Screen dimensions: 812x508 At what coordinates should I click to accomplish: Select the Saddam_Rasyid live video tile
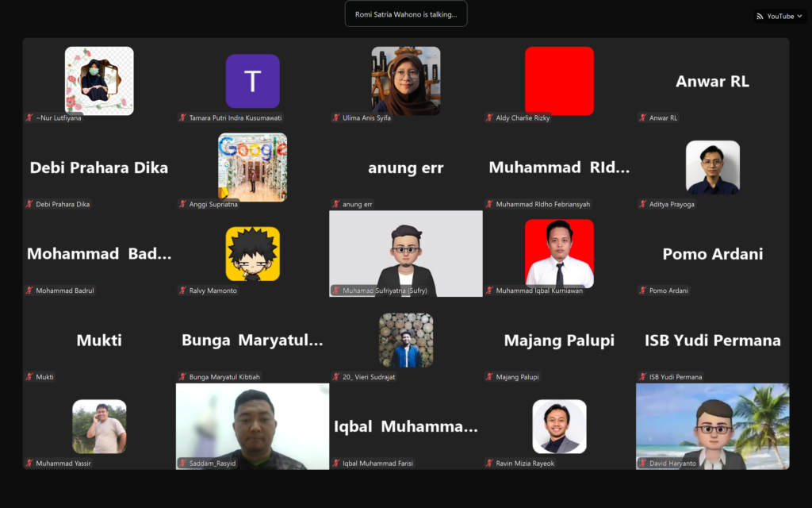252,421
